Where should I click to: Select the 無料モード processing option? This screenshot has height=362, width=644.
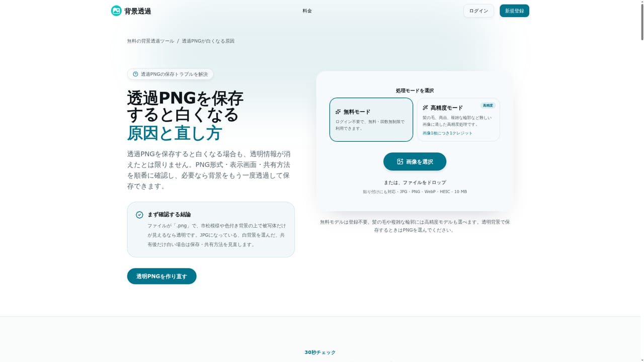coord(371,120)
